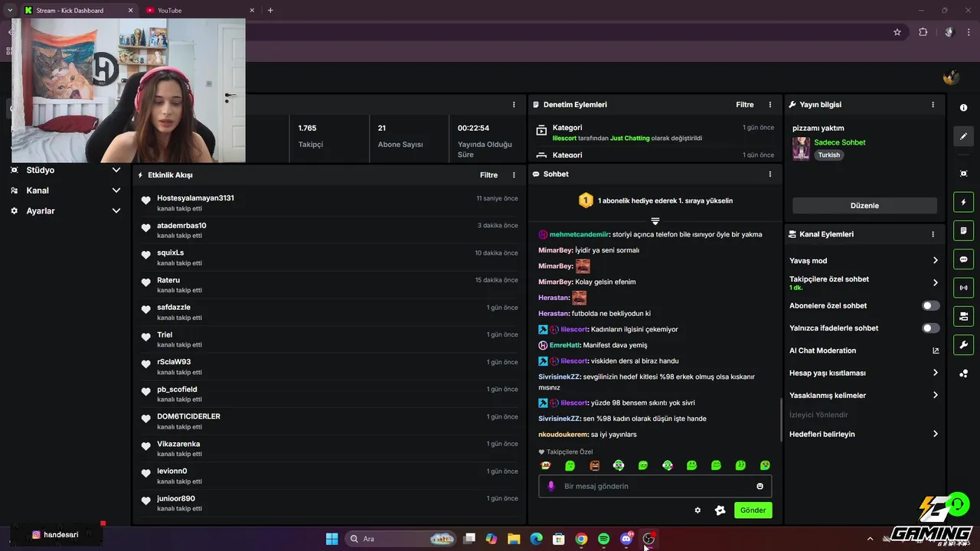Open Yayın bilgisi three-dot menu
This screenshot has height=551, width=980.
click(x=933, y=105)
